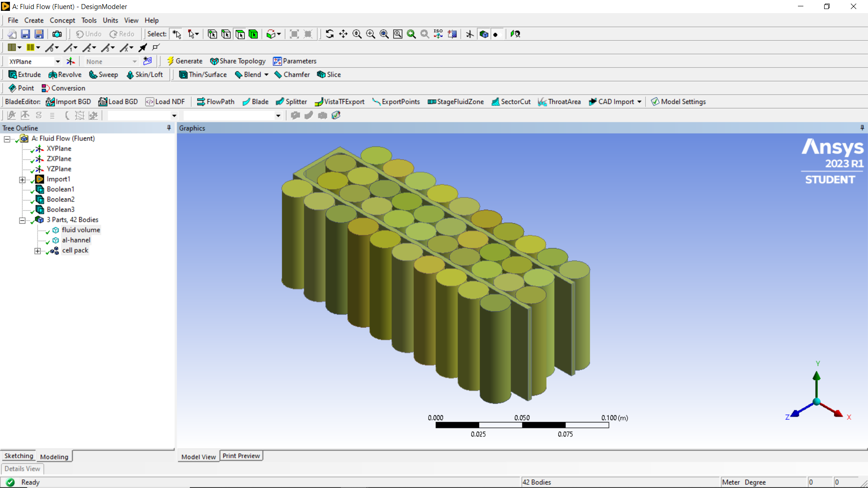
Task: Click the Share Topology button
Action: (x=237, y=61)
